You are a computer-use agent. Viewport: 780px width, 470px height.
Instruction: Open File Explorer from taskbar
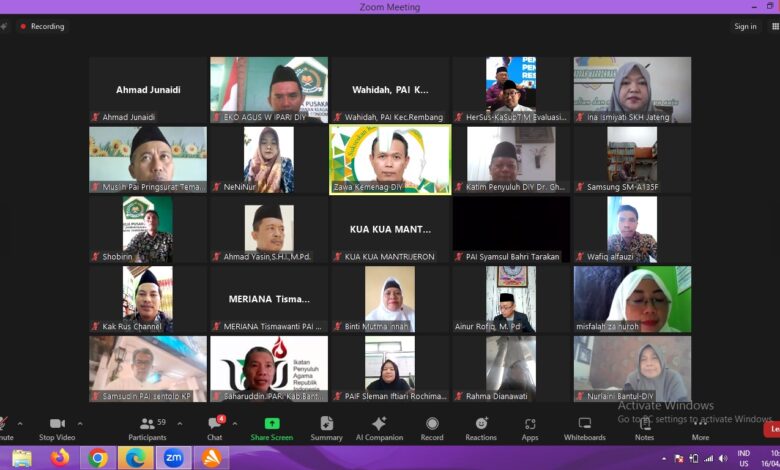click(22, 458)
